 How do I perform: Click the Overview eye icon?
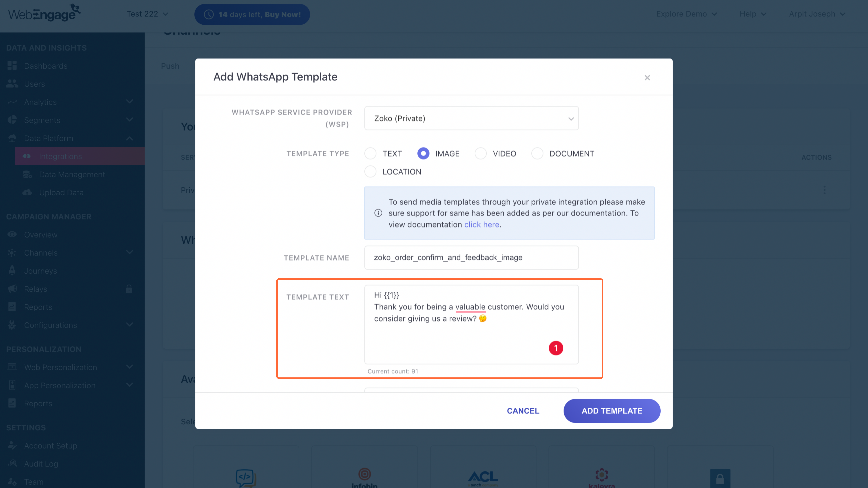[12, 234]
